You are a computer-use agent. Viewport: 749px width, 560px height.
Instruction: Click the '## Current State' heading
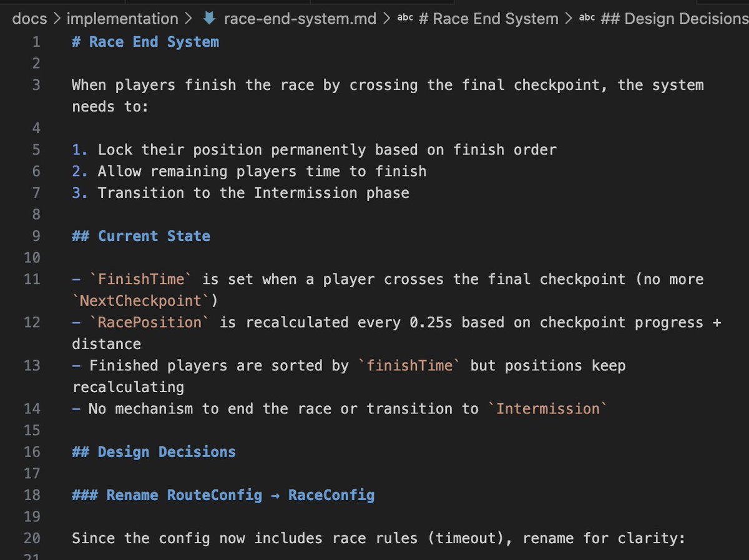[x=141, y=236]
